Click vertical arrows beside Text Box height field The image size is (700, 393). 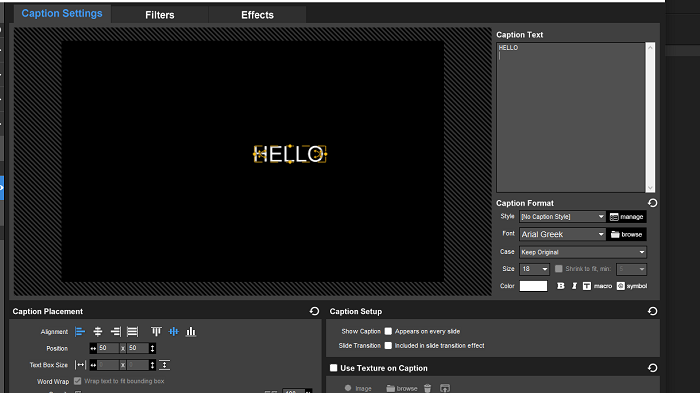152,365
